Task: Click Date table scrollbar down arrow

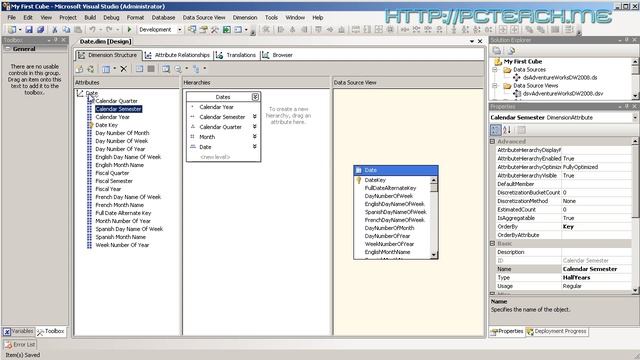Action: click(x=433, y=255)
